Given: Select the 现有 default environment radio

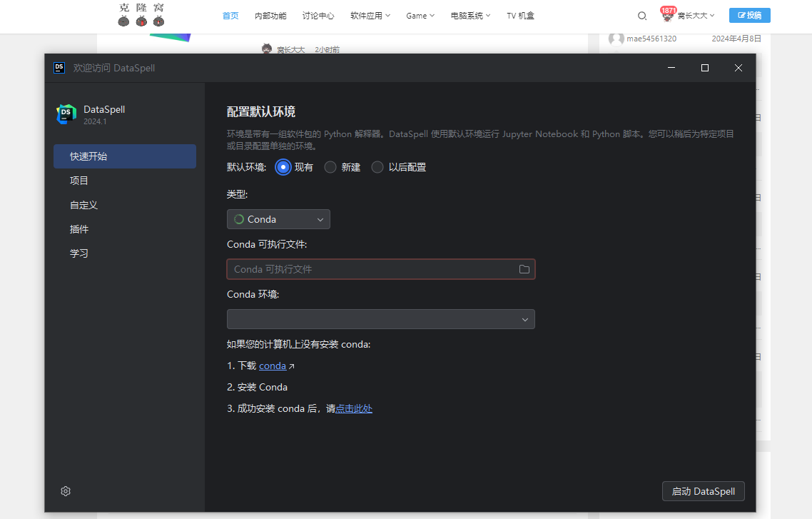Looking at the screenshot, I should [283, 167].
